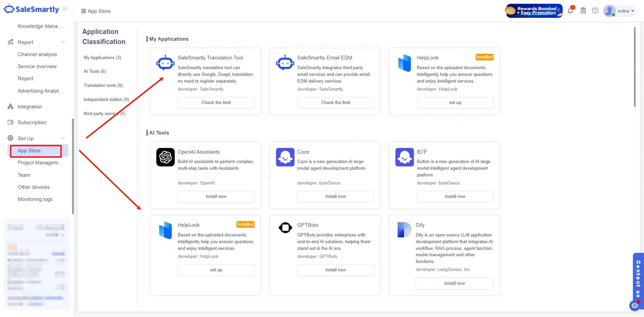Viewport: 644px width, 317px height.
Task: Collapse the Report section chevron
Action: tap(63, 42)
